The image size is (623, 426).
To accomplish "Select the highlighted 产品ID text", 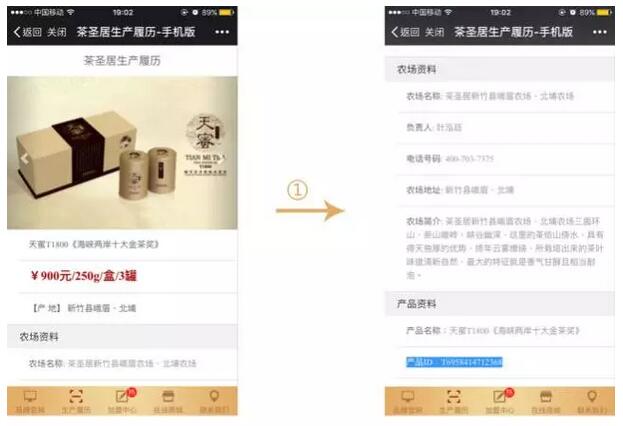I will [x=454, y=362].
